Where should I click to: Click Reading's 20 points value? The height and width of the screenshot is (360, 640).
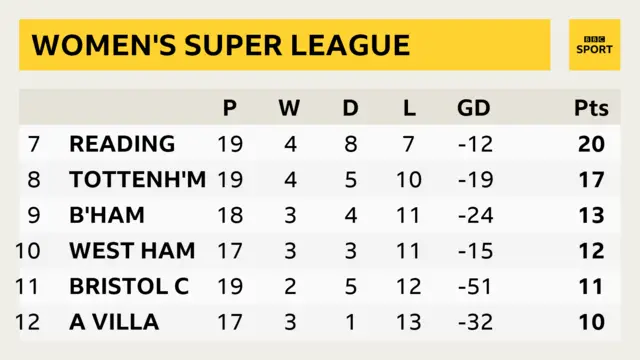coord(591,144)
